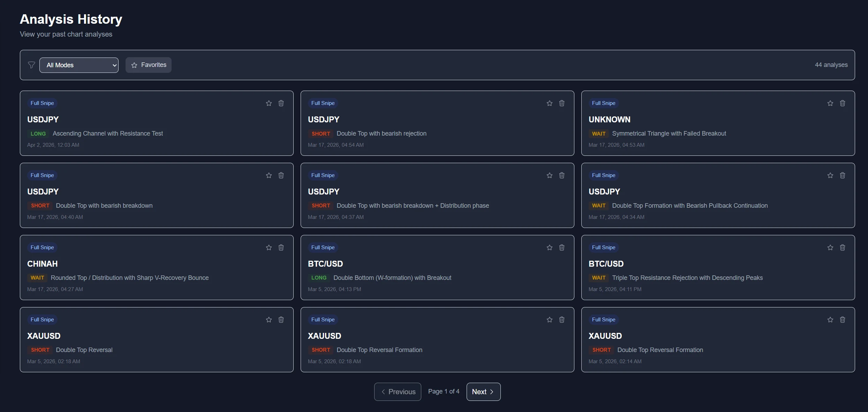Star the Ascending Channel USDJPY analysis
The width and height of the screenshot is (868, 412).
[x=269, y=103]
